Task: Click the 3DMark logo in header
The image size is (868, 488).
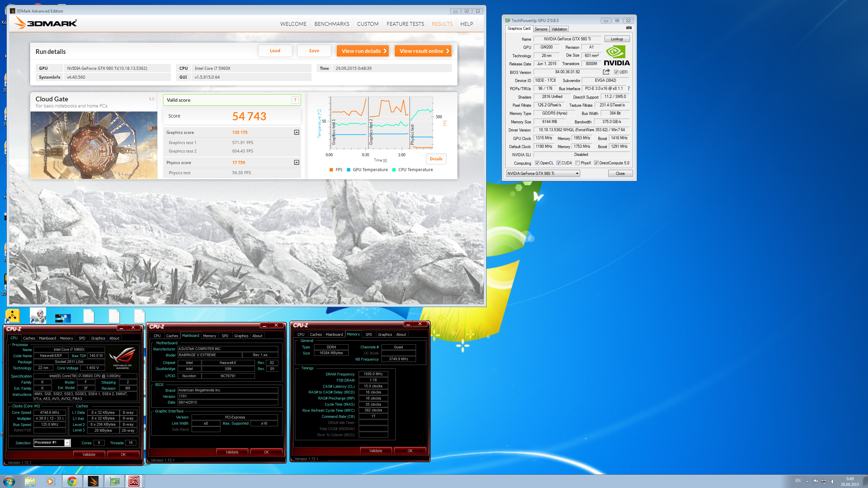Action: pos(46,23)
